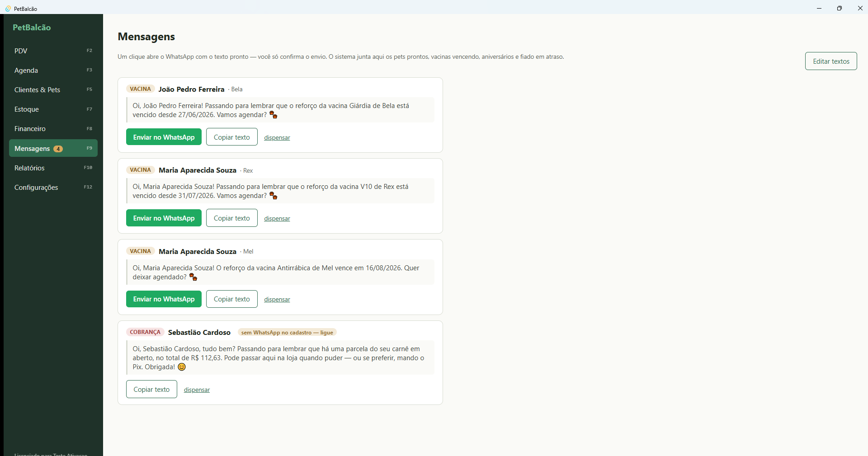Click the message text mentioning Giárdia de Bela
The height and width of the screenshot is (456, 868).
tap(280, 110)
